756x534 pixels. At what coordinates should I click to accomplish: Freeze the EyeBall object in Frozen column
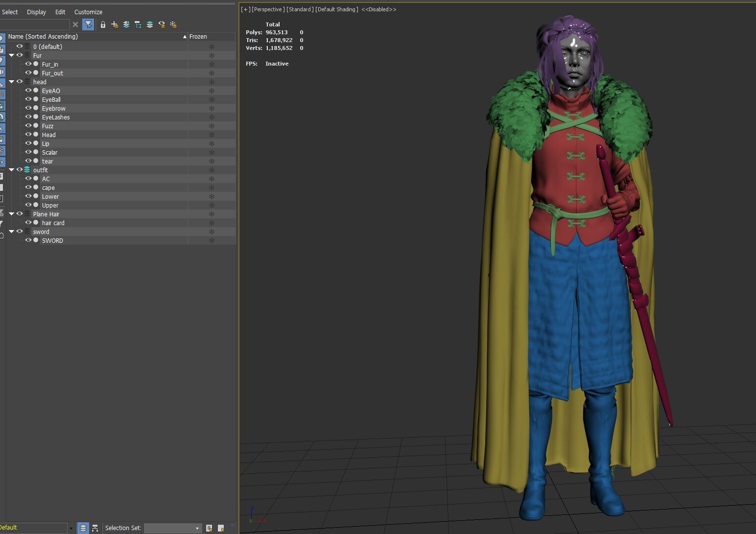pyautogui.click(x=212, y=99)
